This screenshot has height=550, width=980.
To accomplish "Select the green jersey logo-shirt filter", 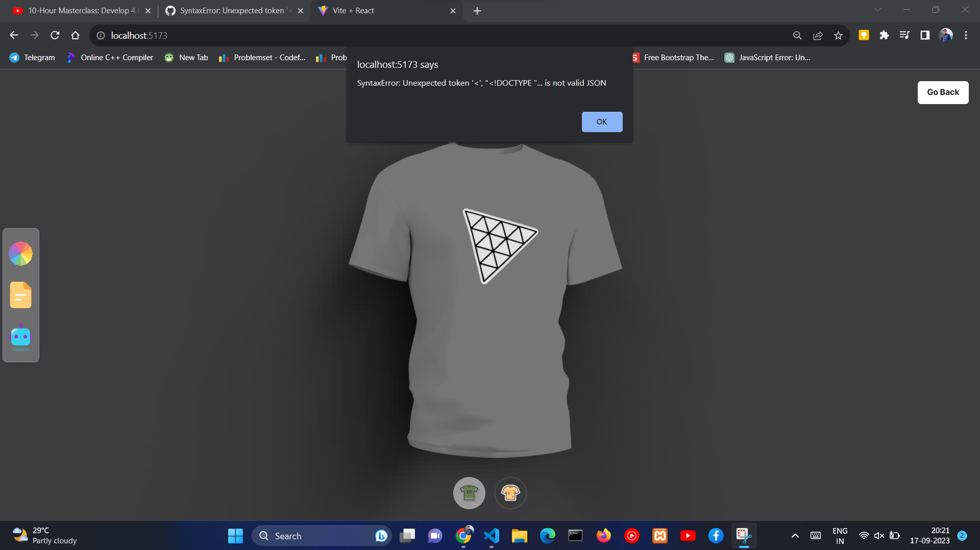I will tap(469, 493).
